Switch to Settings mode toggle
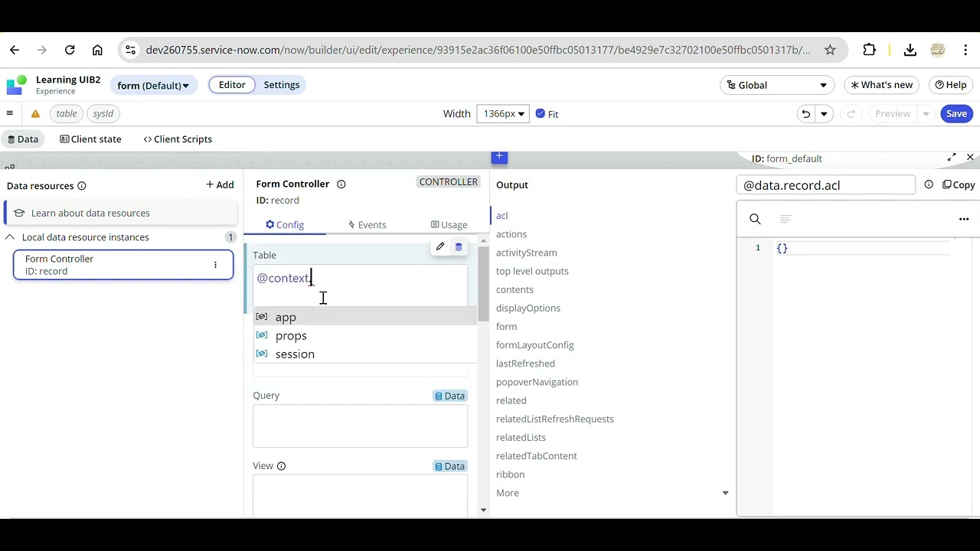Screen dimensions: 980x551 point(282,85)
